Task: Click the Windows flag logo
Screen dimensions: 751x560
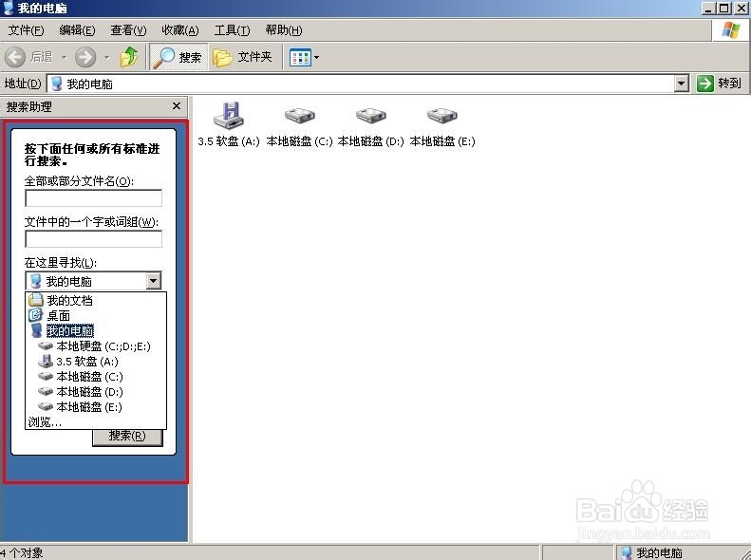Action: pos(731,30)
